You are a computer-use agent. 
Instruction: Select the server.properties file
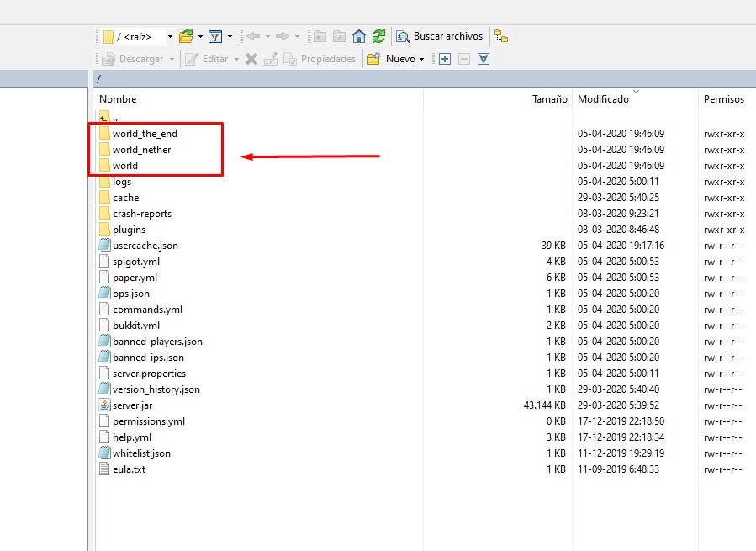143,373
